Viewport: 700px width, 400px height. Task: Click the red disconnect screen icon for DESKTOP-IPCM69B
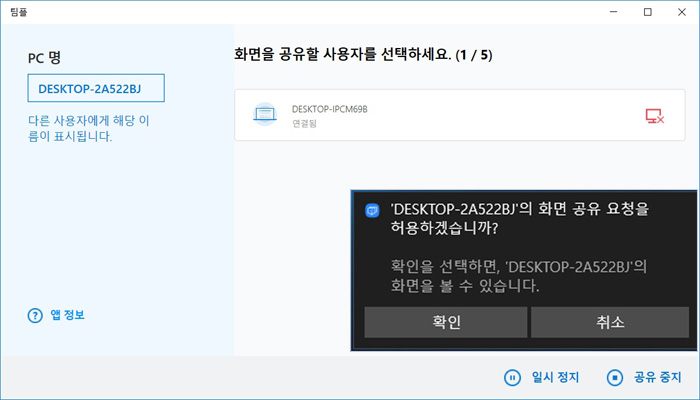click(x=655, y=116)
